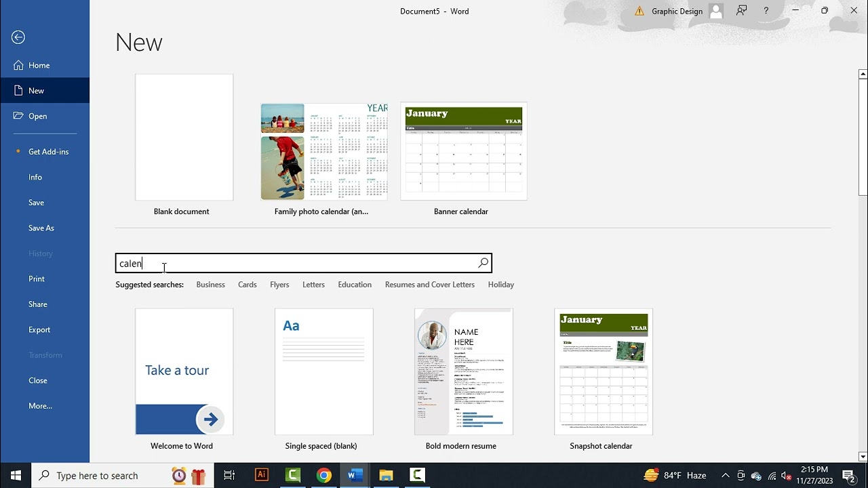868x488 pixels.
Task: Select the Single spaced (blank) template
Action: [323, 380]
